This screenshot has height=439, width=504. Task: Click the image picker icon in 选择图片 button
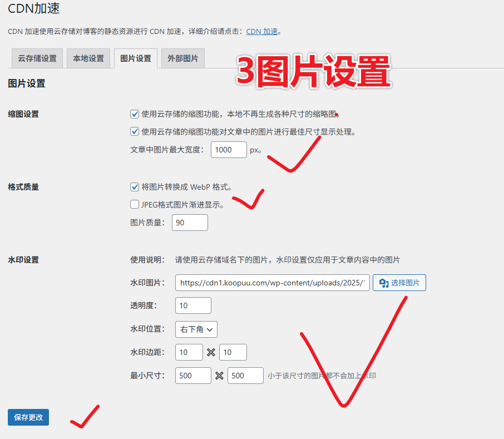coord(384,283)
